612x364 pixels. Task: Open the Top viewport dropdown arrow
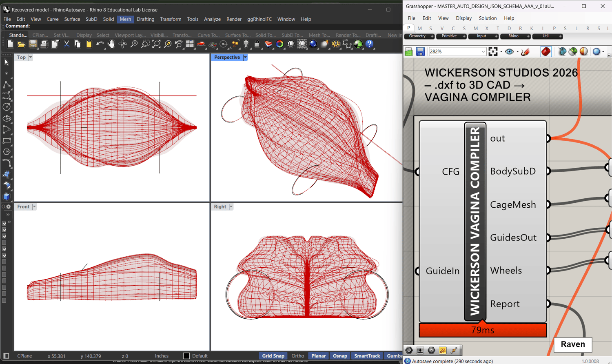click(31, 58)
